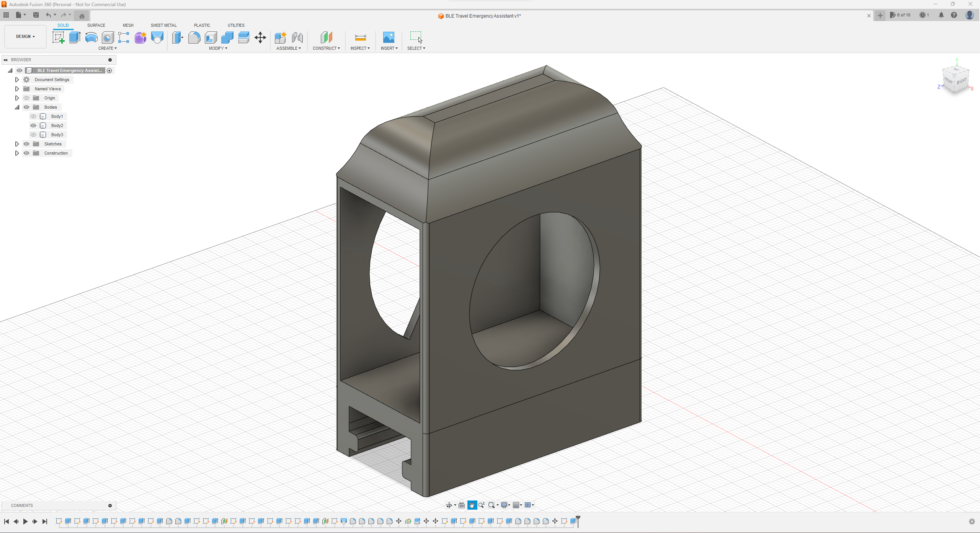980x533 pixels.
Task: Expand the Construction tree folder
Action: point(16,153)
